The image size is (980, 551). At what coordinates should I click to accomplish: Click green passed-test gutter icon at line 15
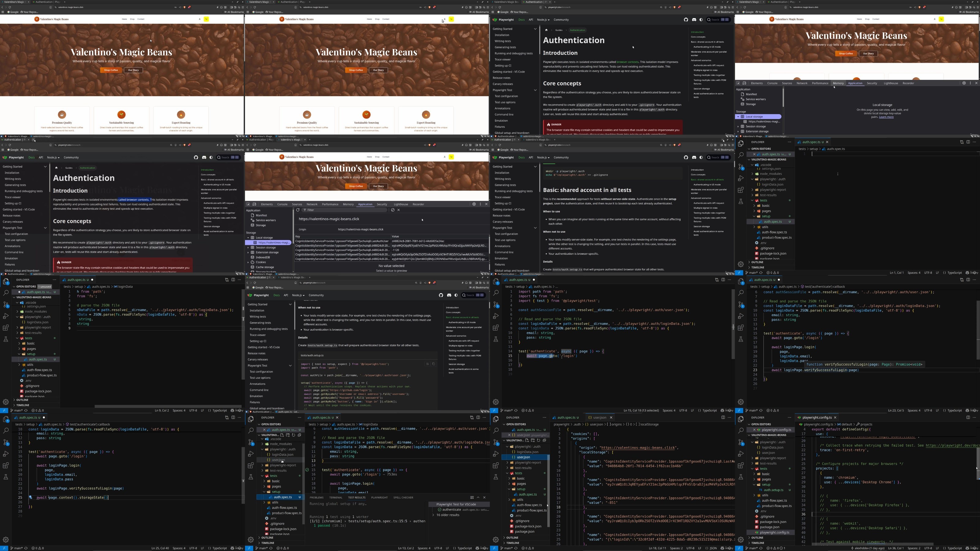[307, 470]
